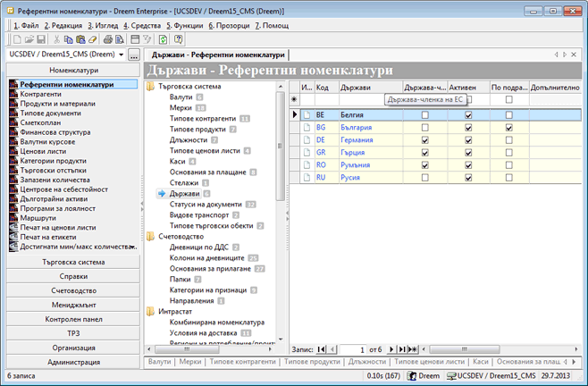Click the icon beside Печат на етикети
This screenshot has height=386, width=588.
click(14, 237)
